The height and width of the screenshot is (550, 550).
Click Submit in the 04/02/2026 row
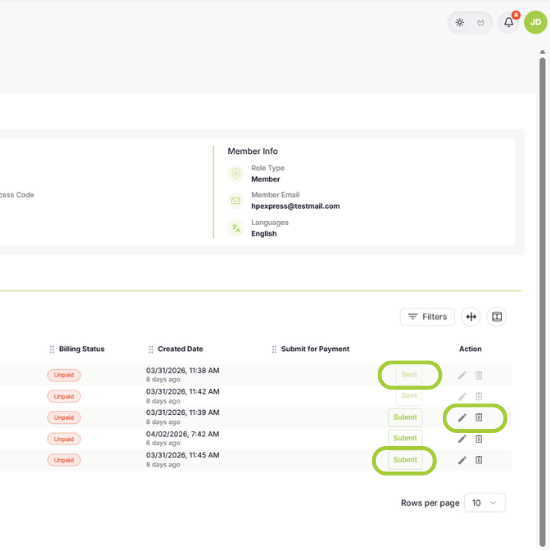point(405,438)
